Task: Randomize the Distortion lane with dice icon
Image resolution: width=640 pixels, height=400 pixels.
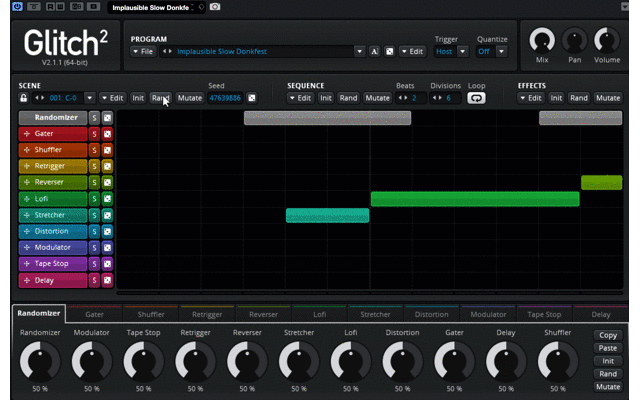Action: 107,231
